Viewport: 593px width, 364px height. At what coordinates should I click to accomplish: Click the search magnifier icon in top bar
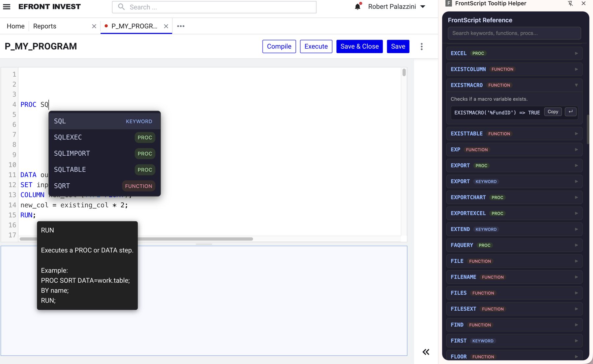point(121,7)
